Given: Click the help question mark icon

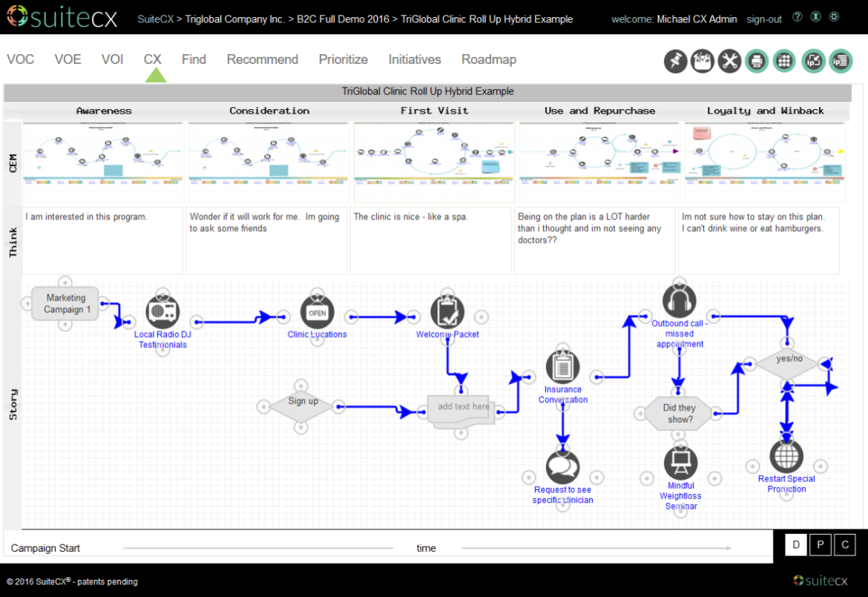Looking at the screenshot, I should click(x=798, y=17).
